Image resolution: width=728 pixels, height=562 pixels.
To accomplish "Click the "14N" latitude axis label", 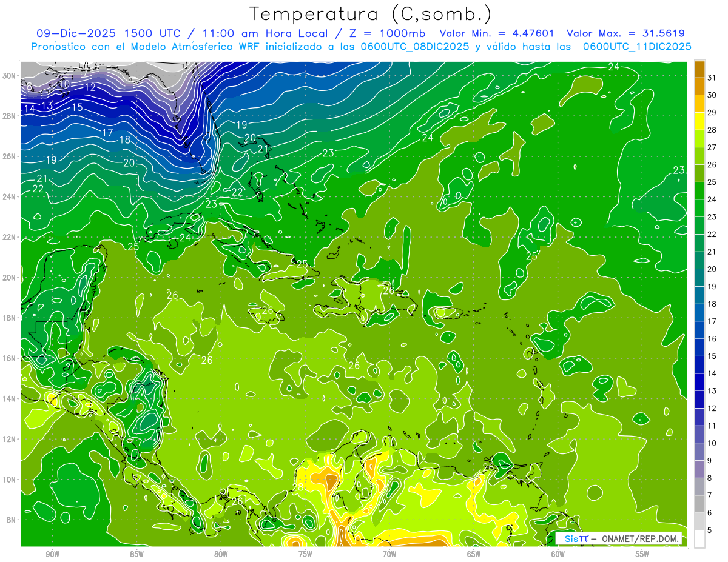I will click(10, 398).
